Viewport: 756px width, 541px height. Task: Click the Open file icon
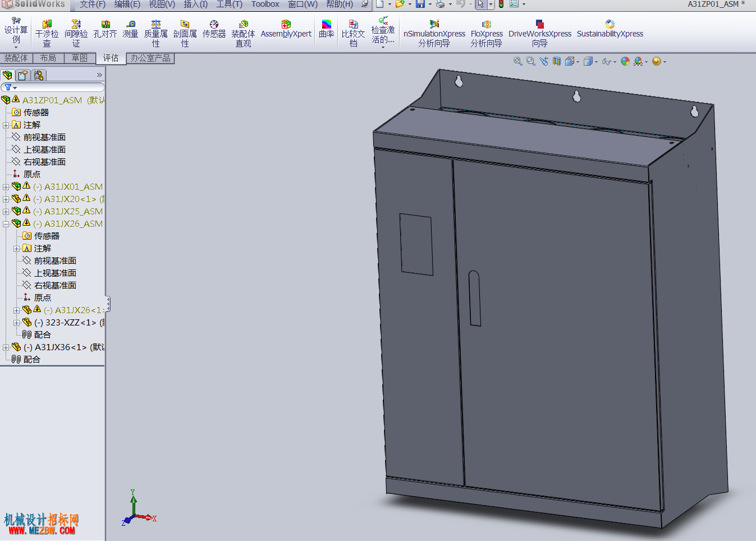[400, 4]
